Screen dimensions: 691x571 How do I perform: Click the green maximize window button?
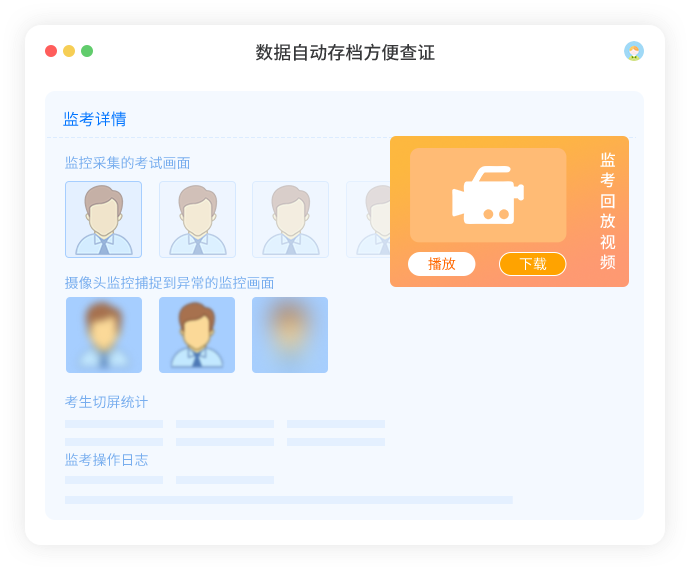(x=87, y=51)
